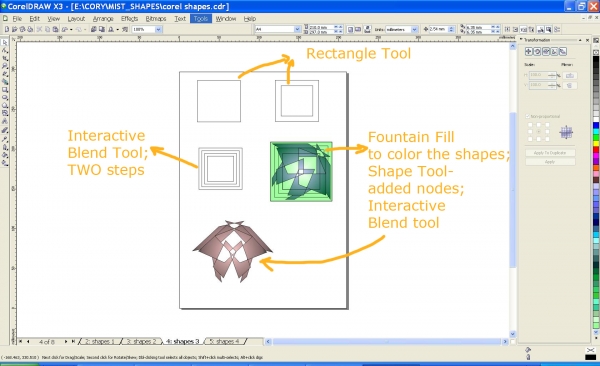Expand the Undo history dropdown arrow
Image resolution: width=600 pixels, height=366 pixels.
pyautogui.click(x=71, y=29)
